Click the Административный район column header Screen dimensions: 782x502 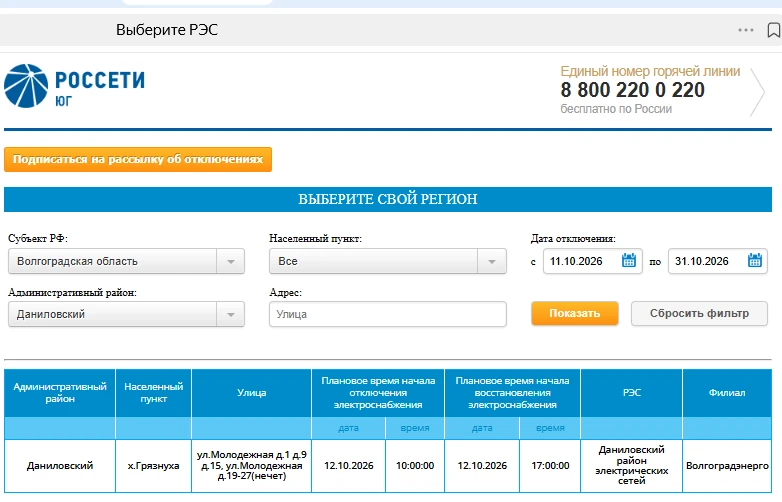coord(60,393)
